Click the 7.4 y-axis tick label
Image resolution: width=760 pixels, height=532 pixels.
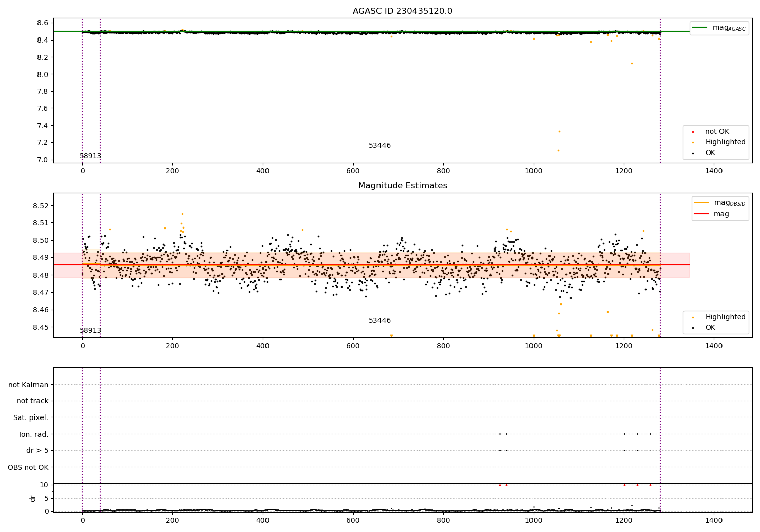click(x=43, y=126)
